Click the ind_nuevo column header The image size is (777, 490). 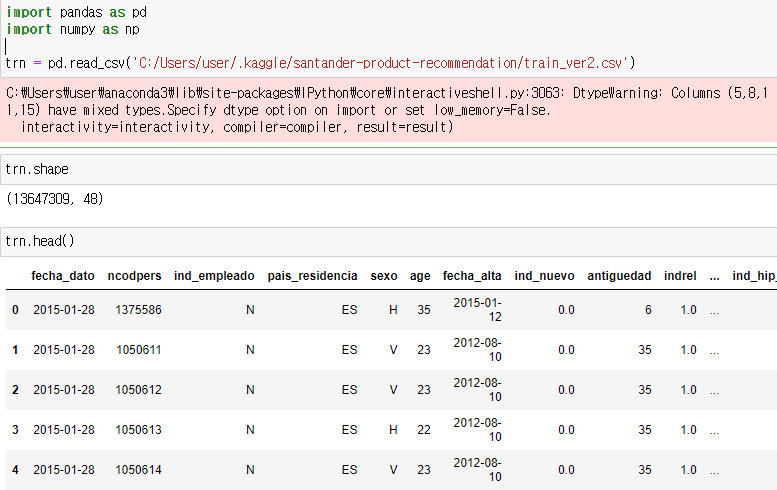(x=544, y=276)
